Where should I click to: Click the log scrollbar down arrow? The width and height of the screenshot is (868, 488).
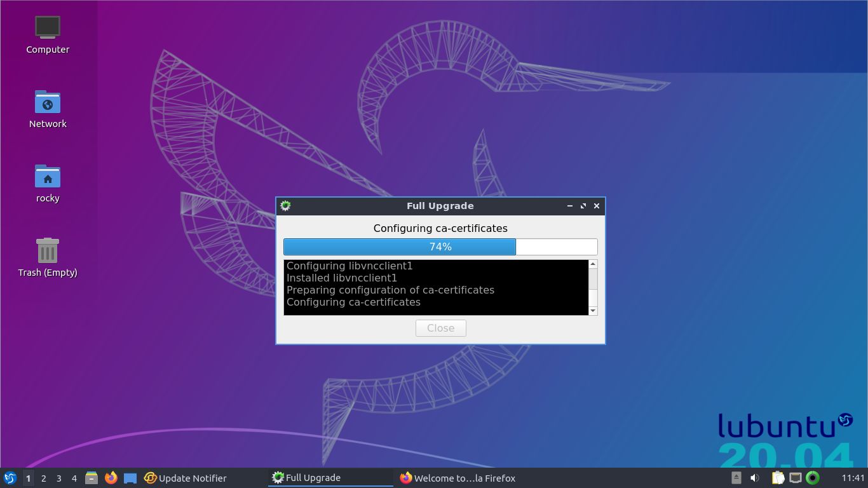593,311
